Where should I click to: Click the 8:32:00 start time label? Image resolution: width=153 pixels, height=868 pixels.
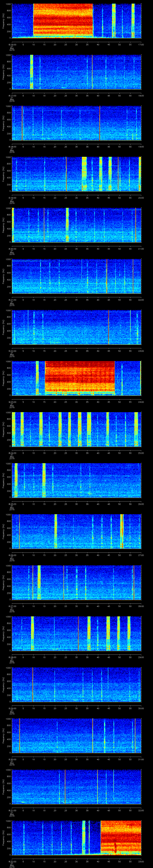click(12, 862)
